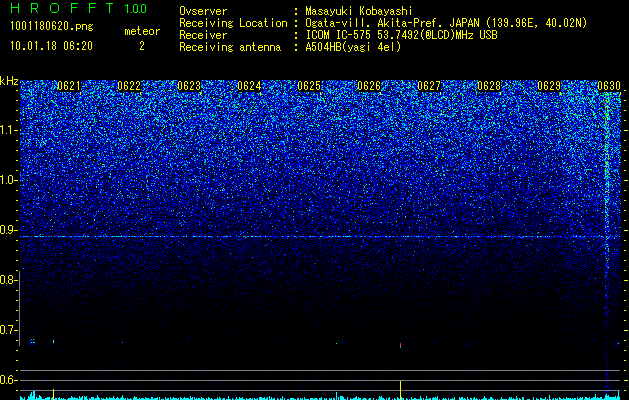This screenshot has height=400, width=629.
Task: Click the yellow detection spike near 0621
Action: pyautogui.click(x=53, y=394)
